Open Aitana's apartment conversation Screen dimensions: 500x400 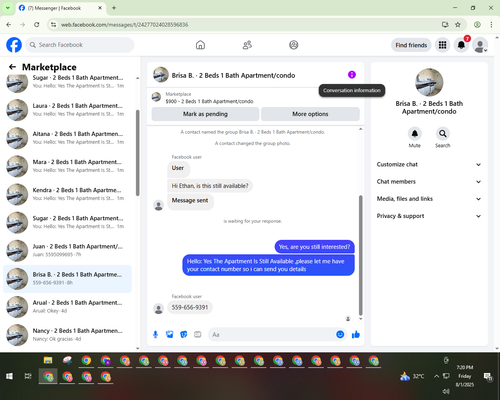coord(67,138)
